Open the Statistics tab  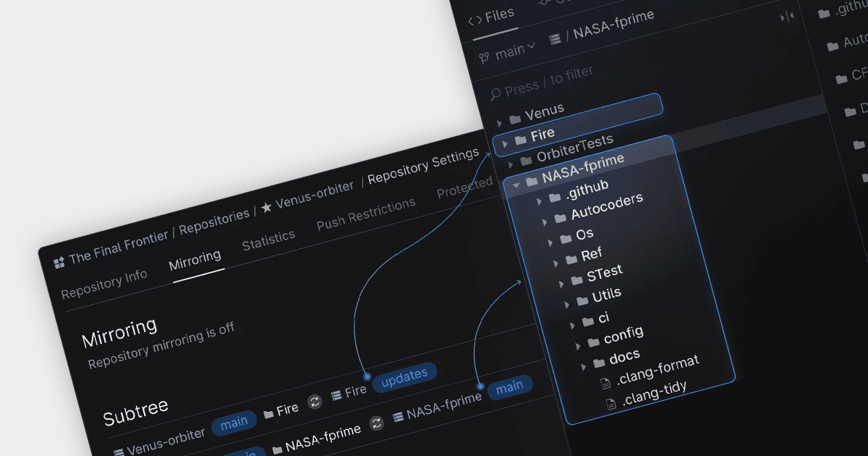click(x=268, y=239)
